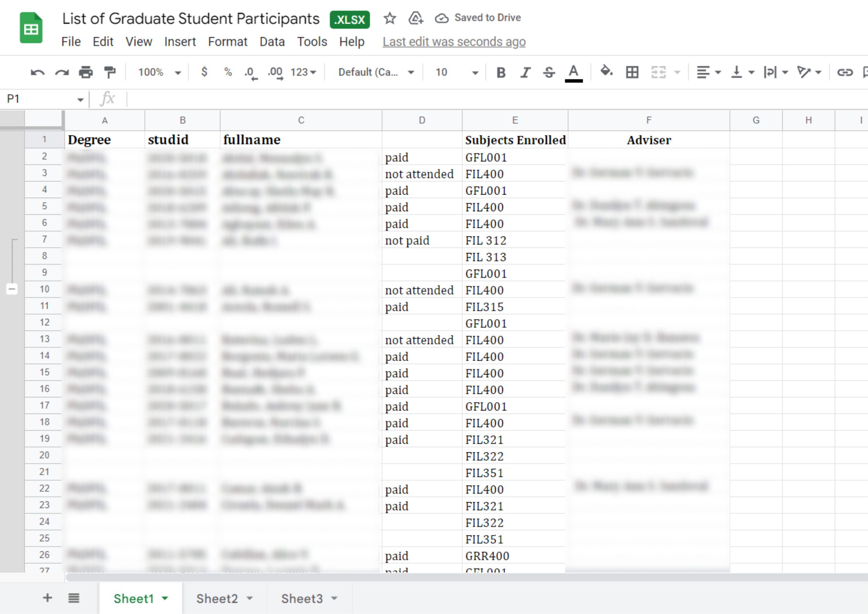Viewport: 868px width, 614px height.
Task: Open the text rotation dropdown
Action: click(x=809, y=72)
